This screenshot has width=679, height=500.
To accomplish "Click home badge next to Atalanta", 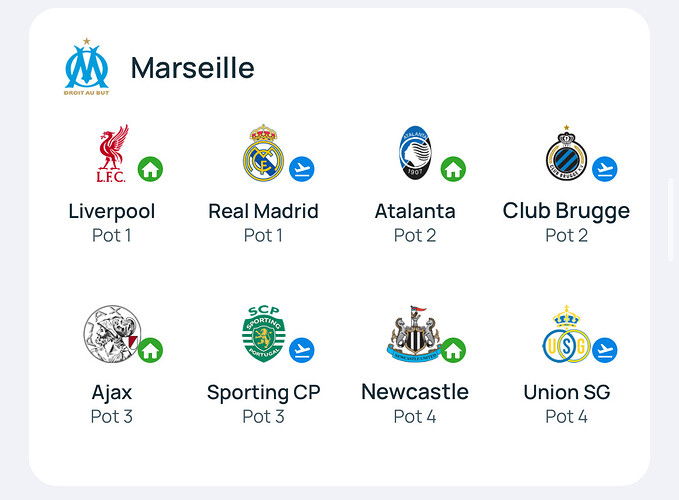I will 453,169.
